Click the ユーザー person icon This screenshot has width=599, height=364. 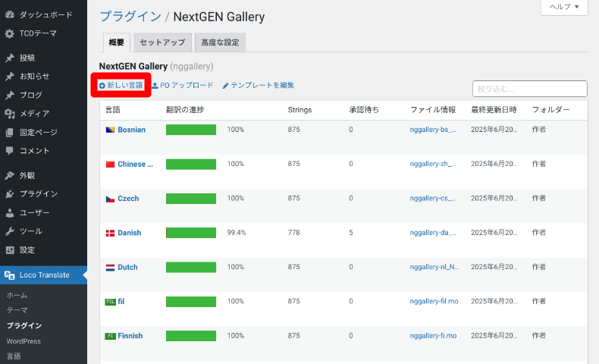tap(10, 213)
